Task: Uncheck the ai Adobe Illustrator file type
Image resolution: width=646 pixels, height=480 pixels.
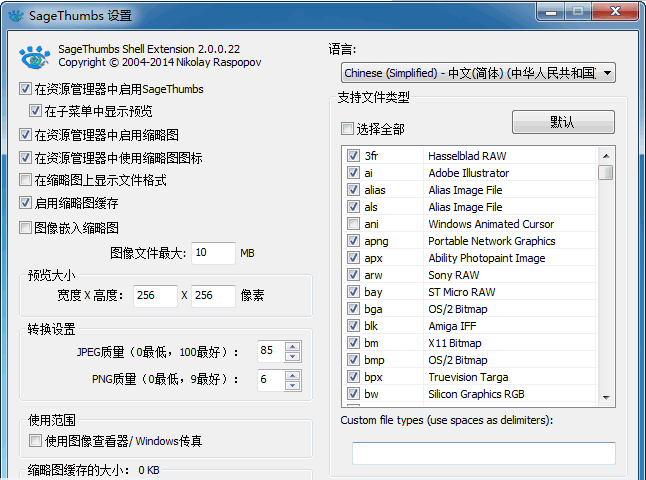Action: [353, 172]
